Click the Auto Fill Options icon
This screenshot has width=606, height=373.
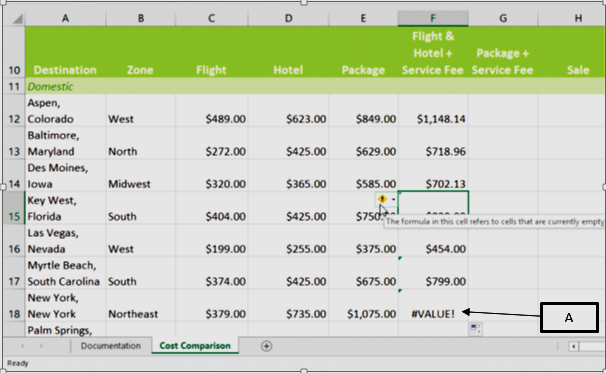(476, 329)
